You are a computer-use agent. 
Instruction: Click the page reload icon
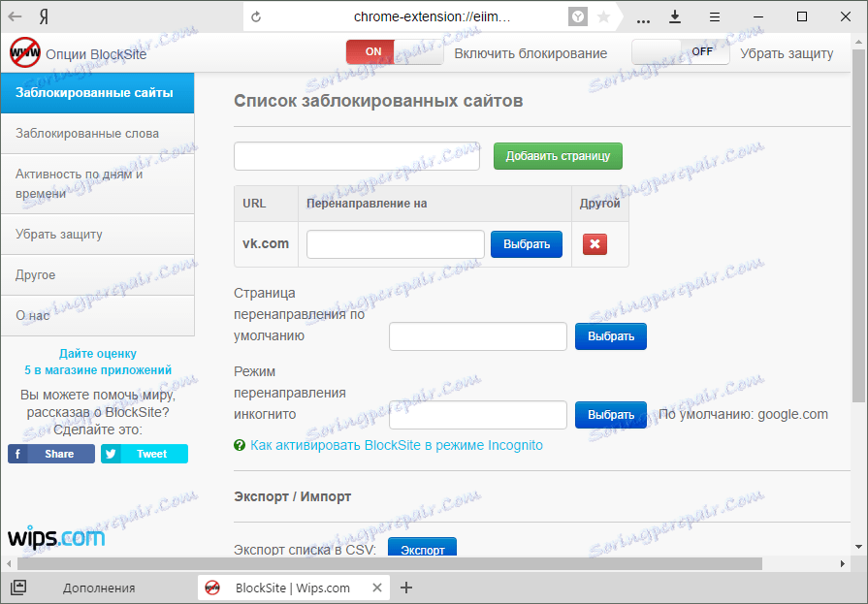click(x=256, y=16)
